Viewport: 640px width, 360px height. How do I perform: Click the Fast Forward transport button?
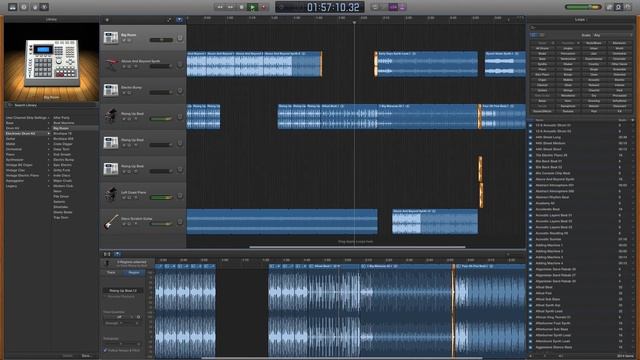tap(231, 7)
